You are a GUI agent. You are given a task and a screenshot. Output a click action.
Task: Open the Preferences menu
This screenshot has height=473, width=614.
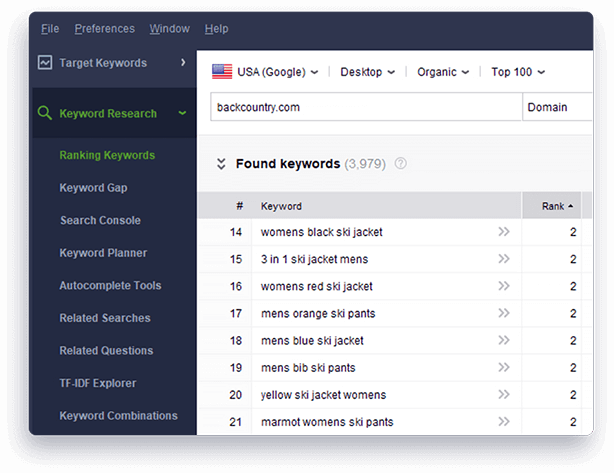point(105,29)
